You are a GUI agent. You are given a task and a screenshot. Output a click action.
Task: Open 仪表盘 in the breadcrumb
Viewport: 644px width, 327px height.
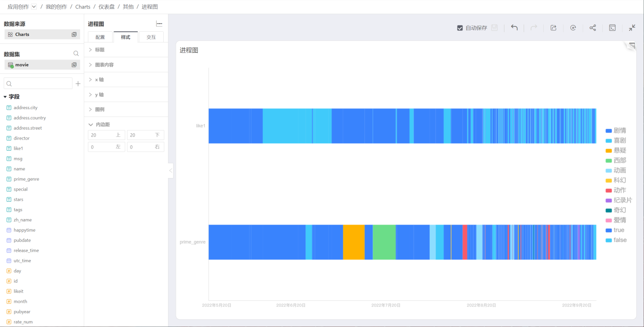coord(106,7)
